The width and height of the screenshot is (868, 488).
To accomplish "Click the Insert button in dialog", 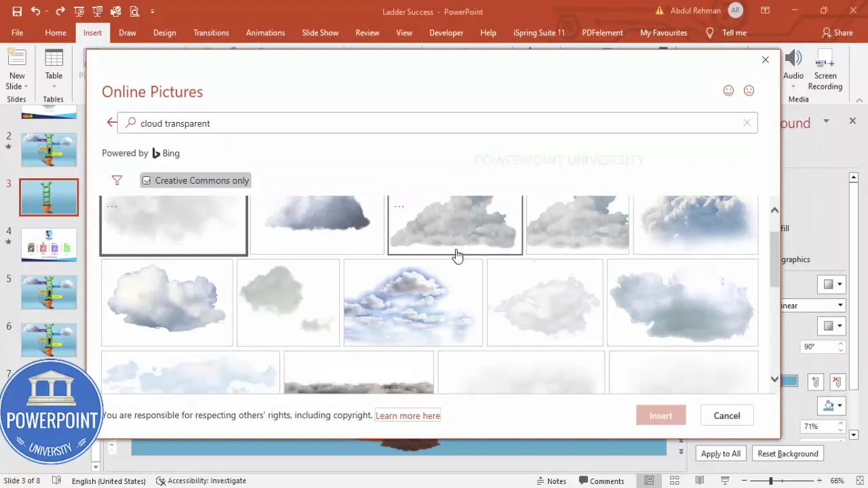I will [x=661, y=415].
